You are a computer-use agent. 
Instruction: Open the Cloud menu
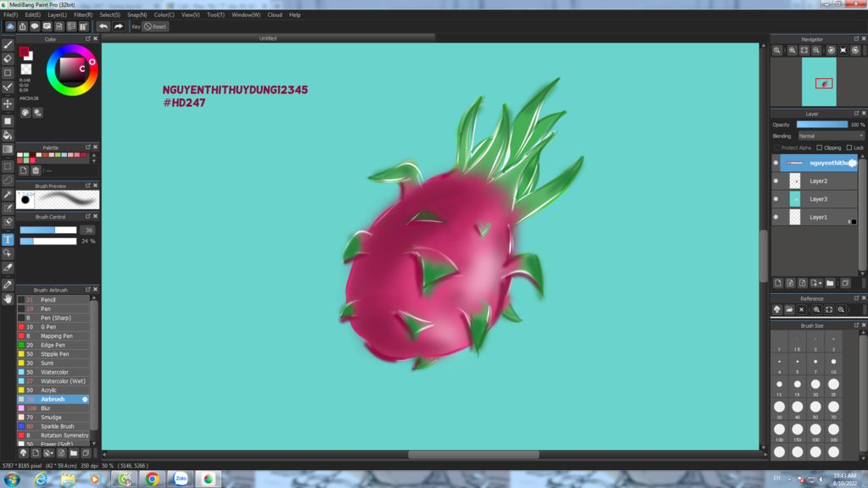pos(275,15)
